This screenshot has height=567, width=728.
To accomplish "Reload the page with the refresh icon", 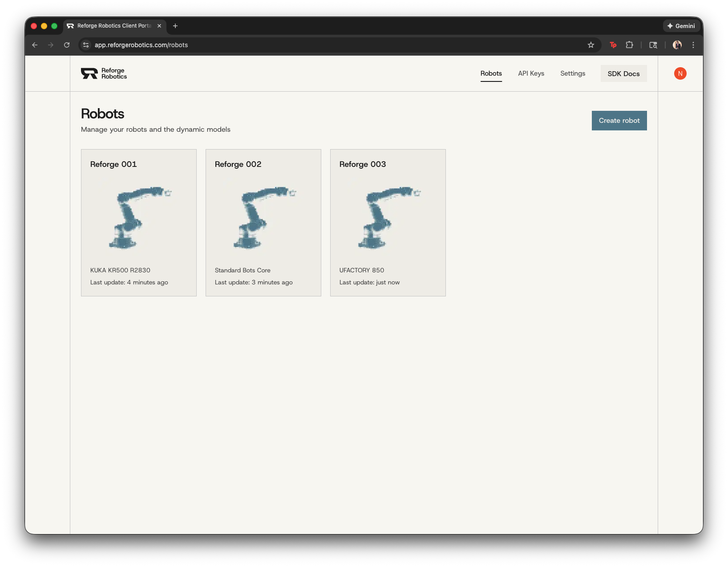I will coord(67,45).
